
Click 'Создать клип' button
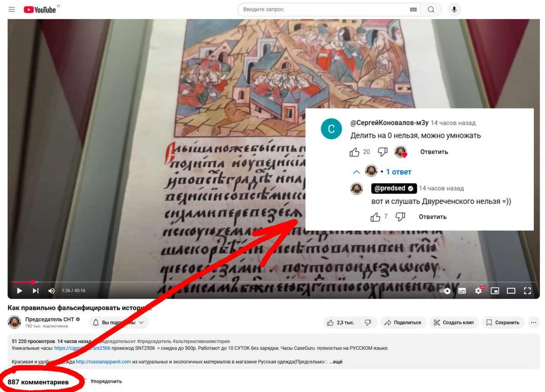[454, 323]
